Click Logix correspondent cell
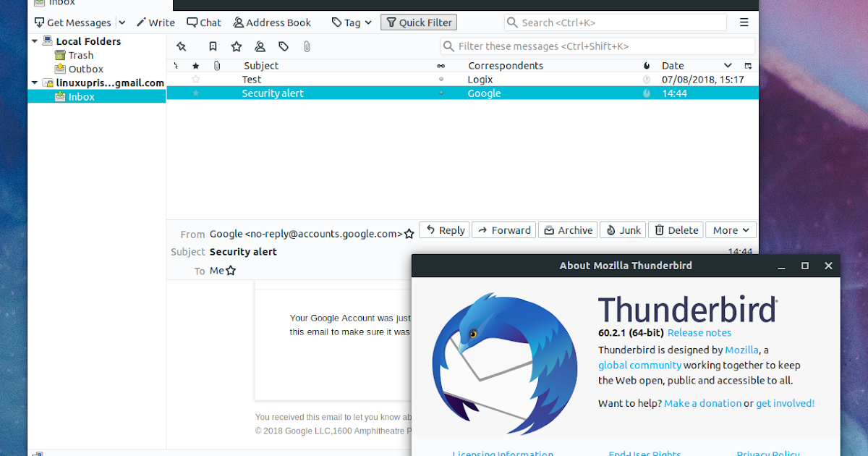The image size is (868, 456). [x=480, y=80]
